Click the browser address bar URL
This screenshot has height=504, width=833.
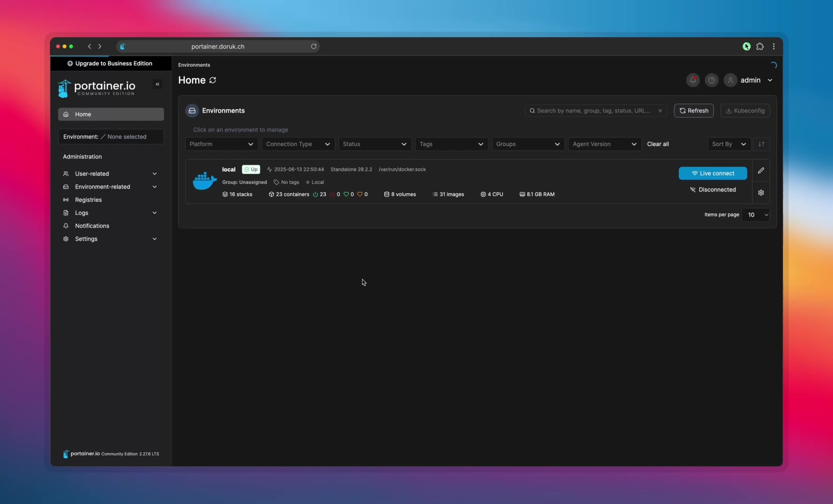pos(218,46)
